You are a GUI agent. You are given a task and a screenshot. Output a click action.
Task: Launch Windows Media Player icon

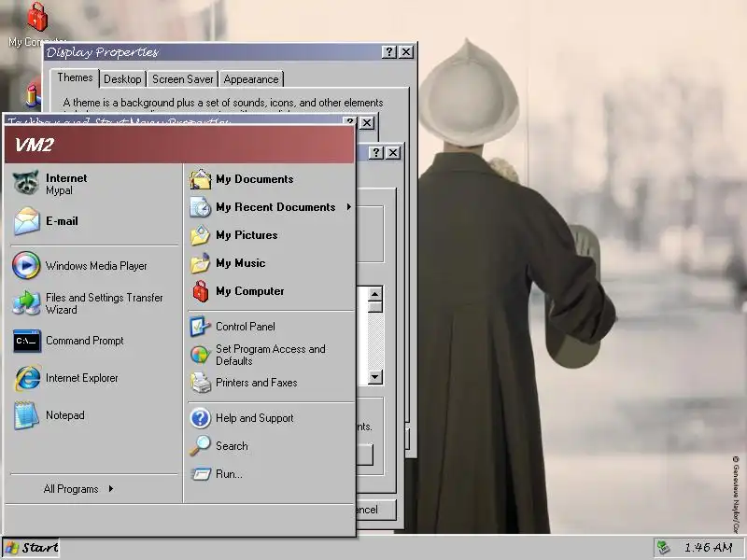coord(26,265)
